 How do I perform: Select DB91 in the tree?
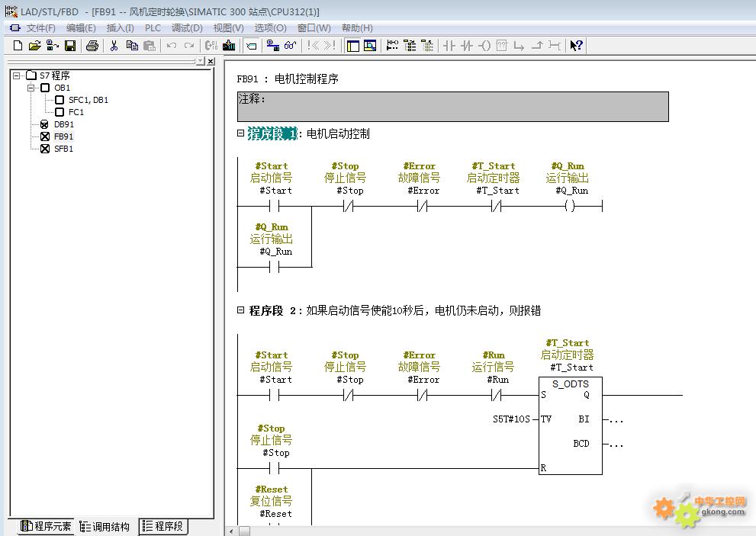click(63, 124)
